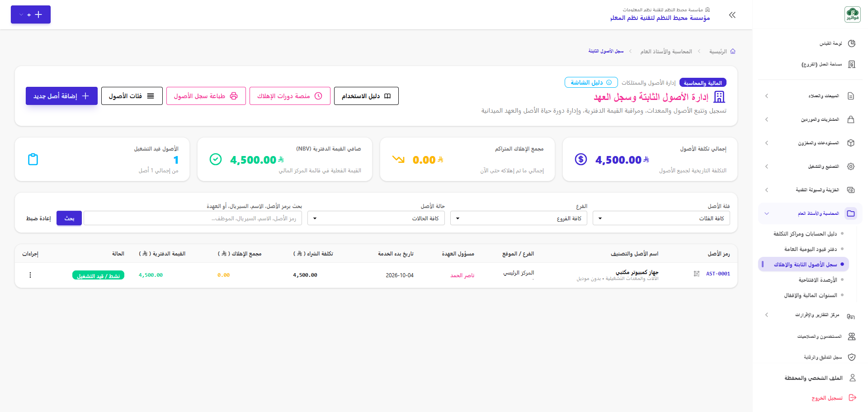Open the AST-0001 asset code link

(x=718, y=274)
